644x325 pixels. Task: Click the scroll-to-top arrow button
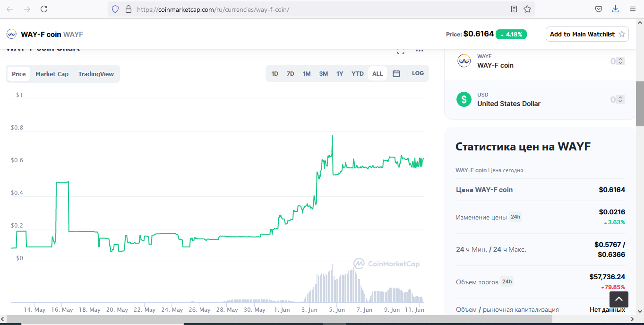pos(619,299)
